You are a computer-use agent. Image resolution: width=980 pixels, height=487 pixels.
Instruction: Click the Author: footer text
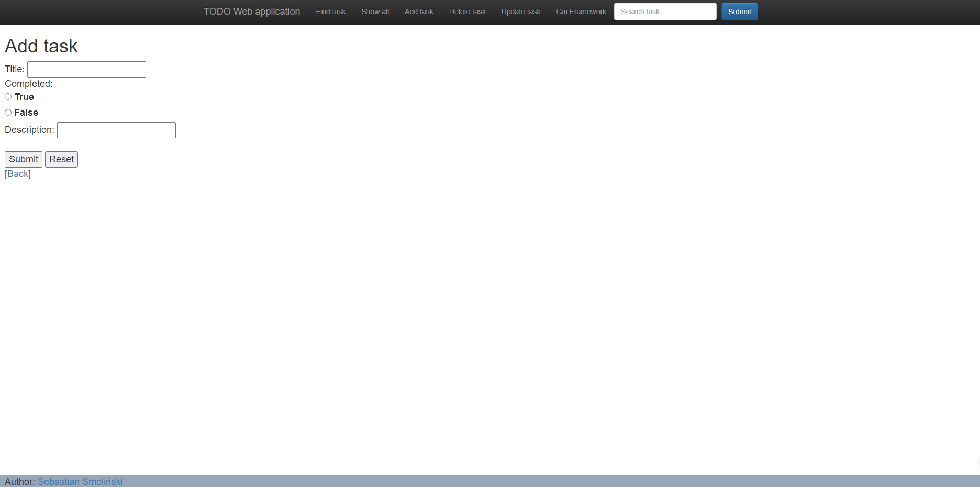pyautogui.click(x=20, y=482)
